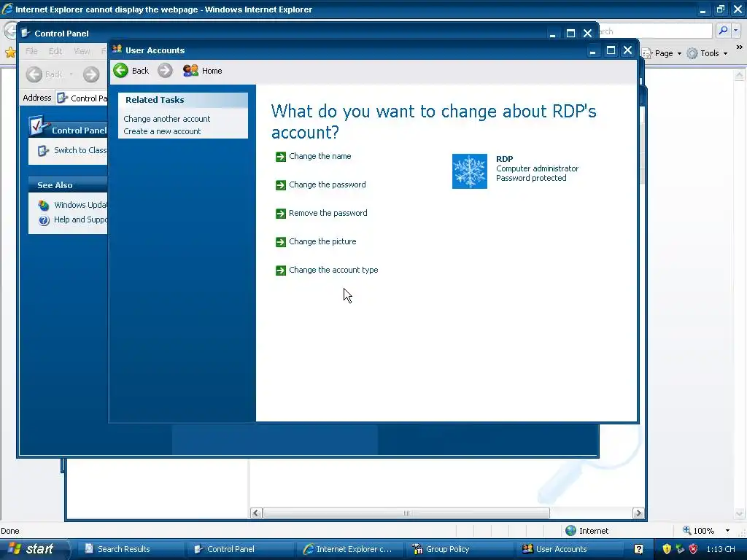The width and height of the screenshot is (747, 560).
Task: Open Windows Update link icon in See Also
Action: pos(44,205)
